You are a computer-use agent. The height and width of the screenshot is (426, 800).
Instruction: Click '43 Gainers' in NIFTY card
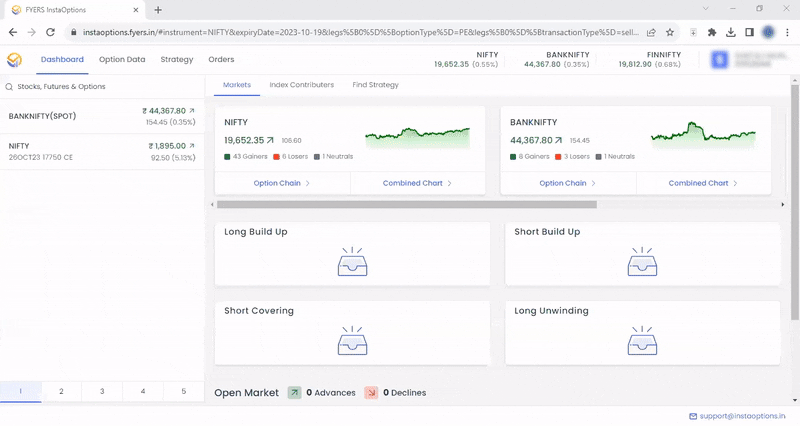(246, 157)
